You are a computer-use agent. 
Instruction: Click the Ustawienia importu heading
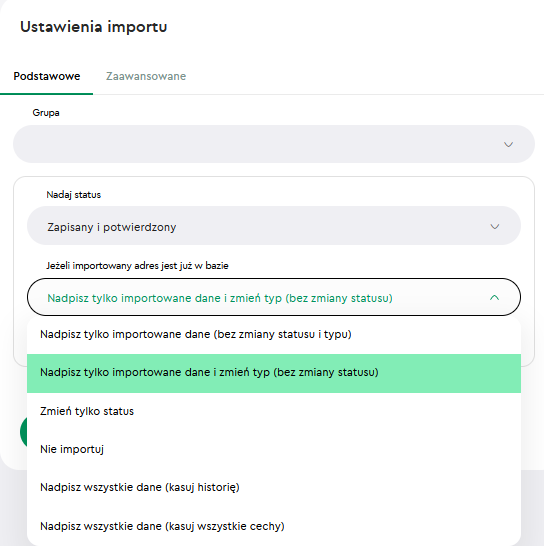point(94,27)
